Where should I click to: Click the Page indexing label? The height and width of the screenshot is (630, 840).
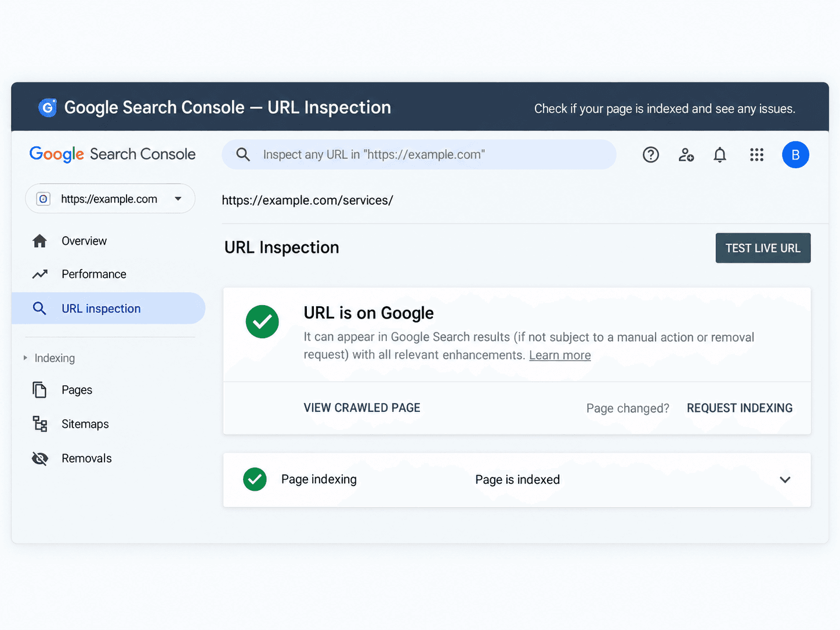pos(319,479)
